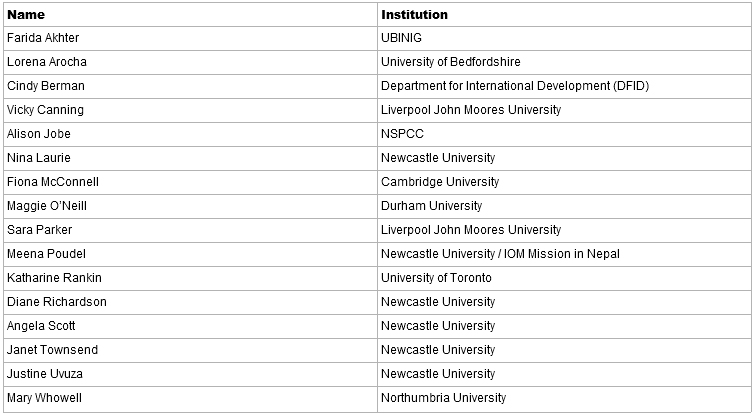Select the Meena Poudel name entry
Viewport: 755px width, 414px height.
click(46, 254)
